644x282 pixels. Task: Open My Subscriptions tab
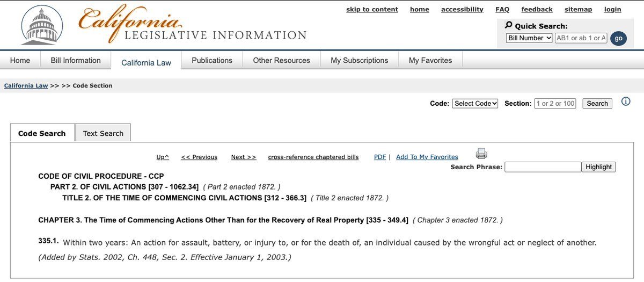click(x=360, y=60)
